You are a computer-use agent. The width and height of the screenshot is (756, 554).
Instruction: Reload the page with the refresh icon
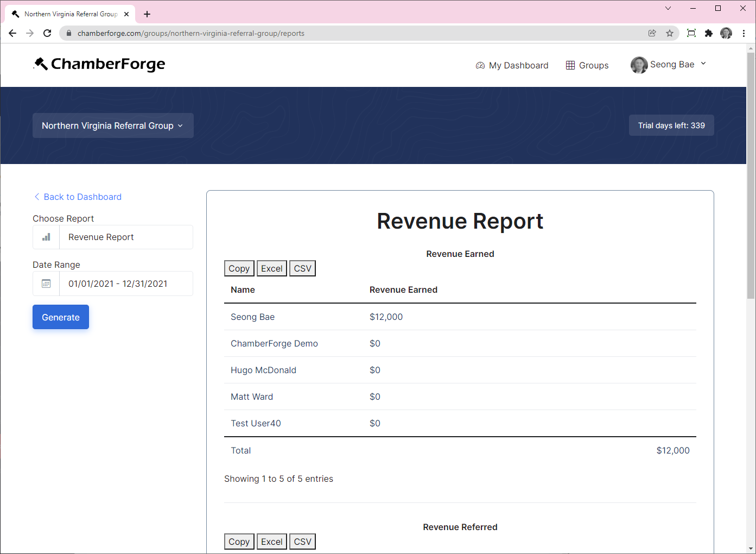point(47,33)
